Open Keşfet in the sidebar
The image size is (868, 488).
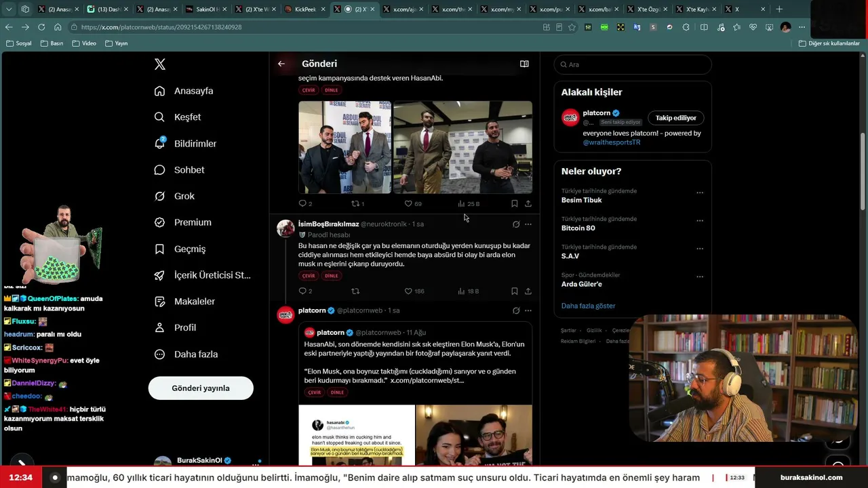coord(178,117)
